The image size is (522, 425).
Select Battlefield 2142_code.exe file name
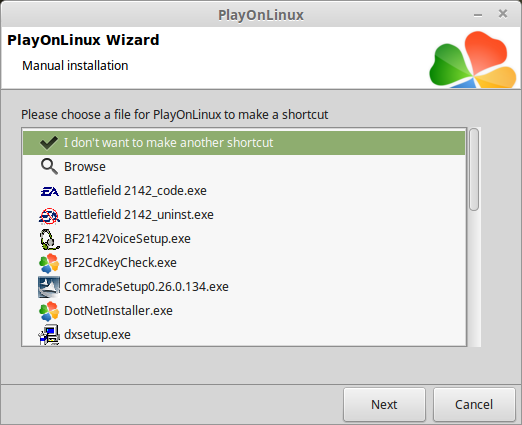(x=135, y=191)
